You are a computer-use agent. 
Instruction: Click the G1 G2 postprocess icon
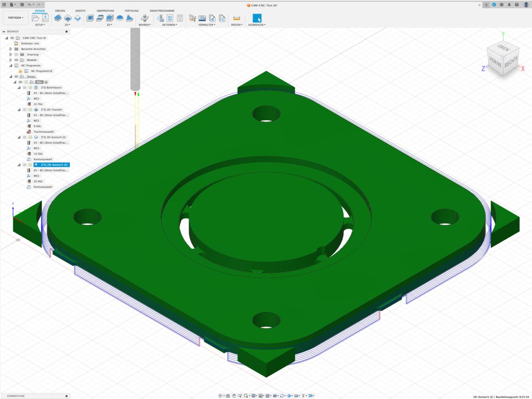170,18
